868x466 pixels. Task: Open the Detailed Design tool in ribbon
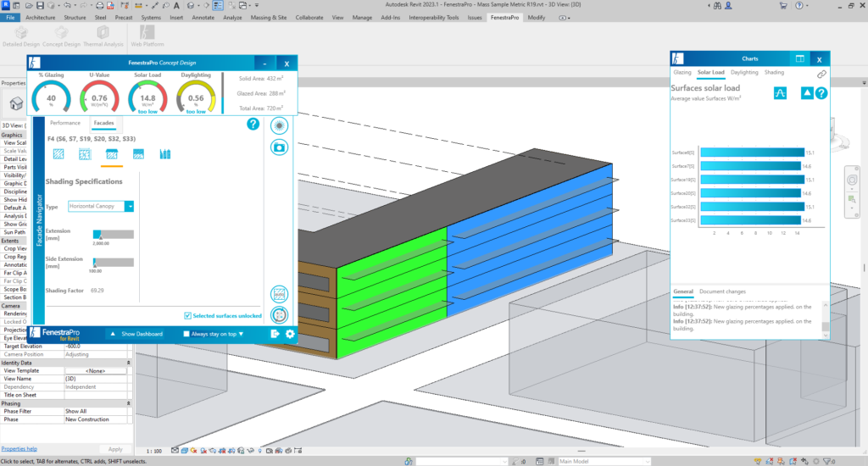(x=21, y=36)
